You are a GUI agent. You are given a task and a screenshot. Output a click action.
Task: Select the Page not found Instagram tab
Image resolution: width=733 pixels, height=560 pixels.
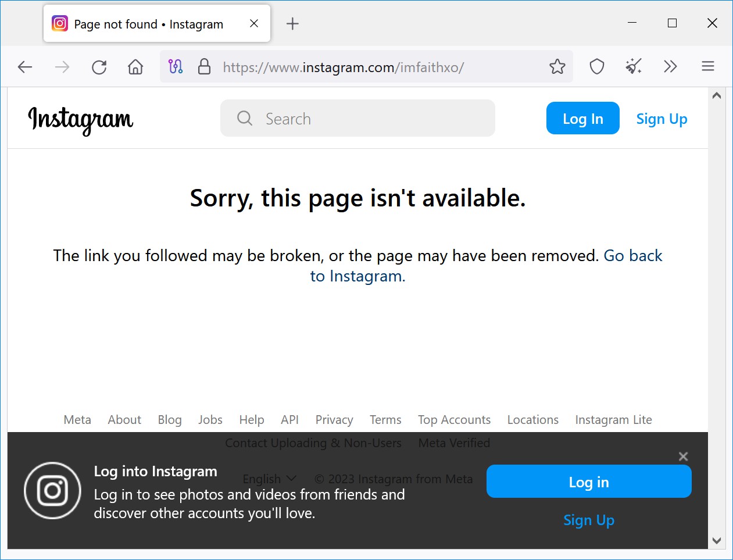pyautogui.click(x=157, y=23)
